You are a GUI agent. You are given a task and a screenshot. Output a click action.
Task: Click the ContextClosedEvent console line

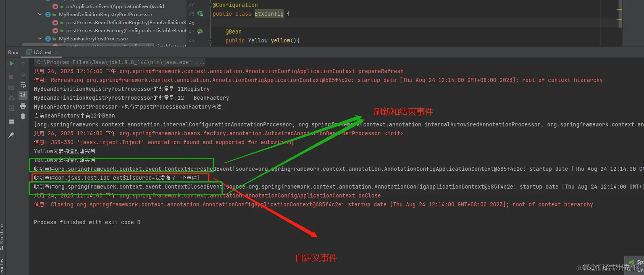click(339, 187)
